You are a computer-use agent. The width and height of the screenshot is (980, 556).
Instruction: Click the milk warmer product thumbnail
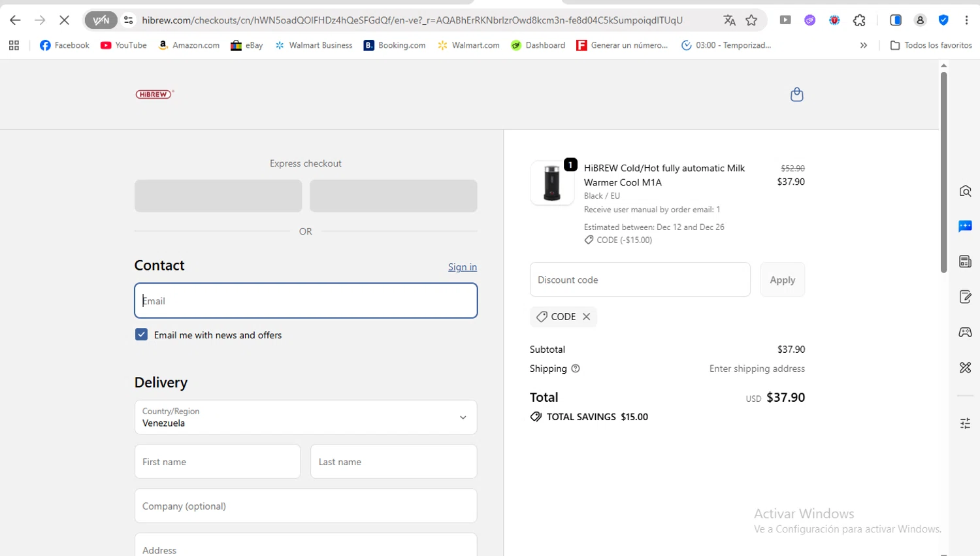(x=552, y=183)
